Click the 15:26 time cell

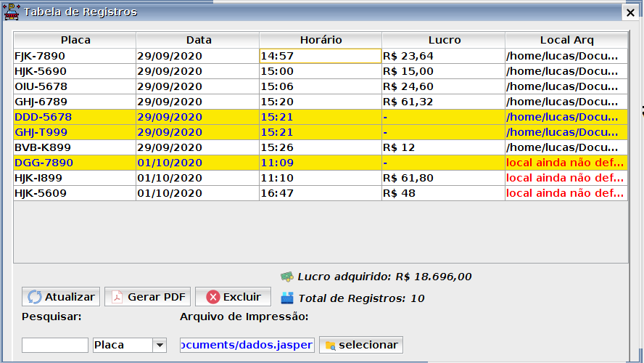321,147
